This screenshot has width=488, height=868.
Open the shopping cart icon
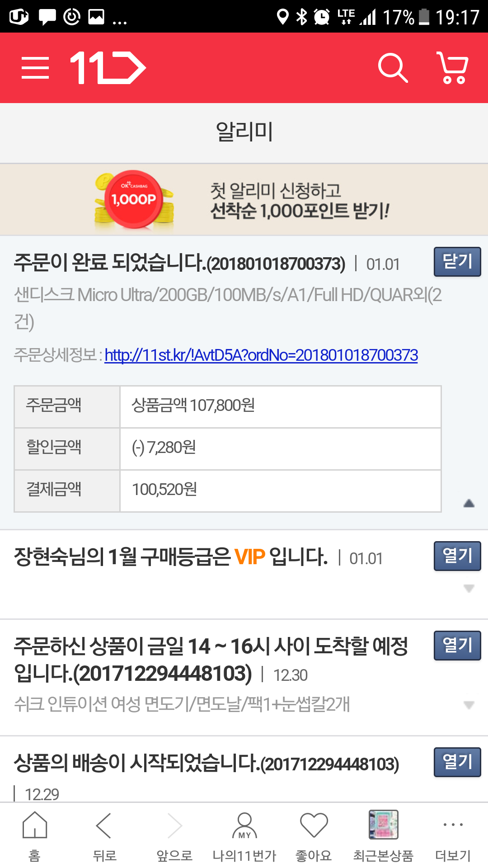click(x=453, y=68)
